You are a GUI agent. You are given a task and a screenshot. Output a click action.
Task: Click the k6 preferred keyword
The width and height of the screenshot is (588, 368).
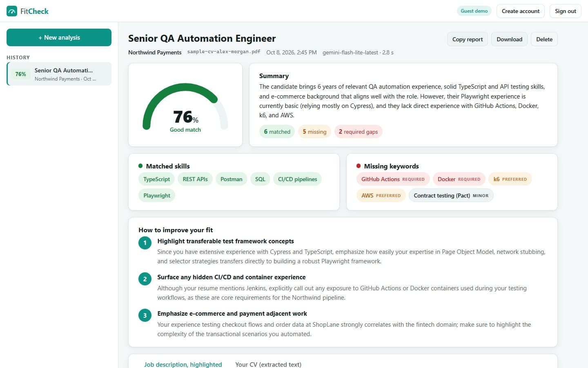(510, 179)
